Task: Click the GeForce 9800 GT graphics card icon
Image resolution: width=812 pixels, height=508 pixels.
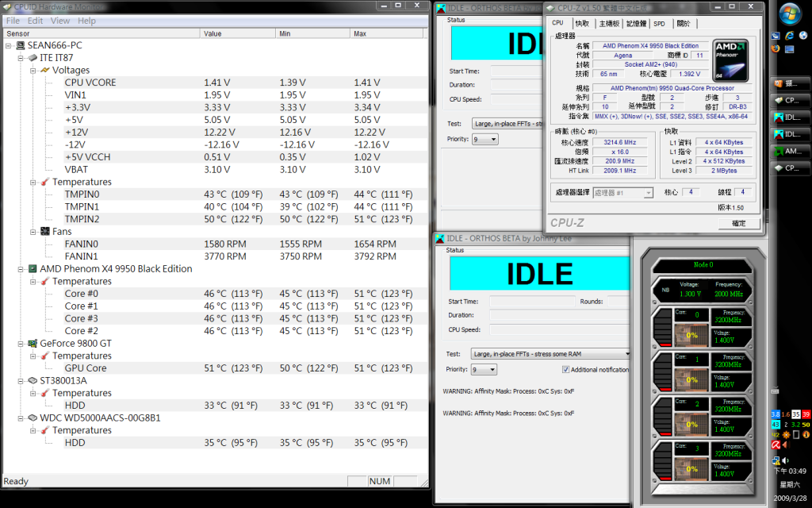Action: pos(33,343)
